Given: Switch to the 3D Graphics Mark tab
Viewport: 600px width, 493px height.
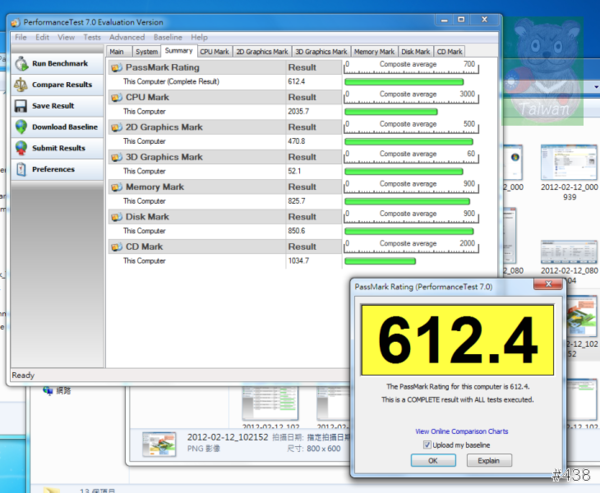Looking at the screenshot, I should (321, 51).
